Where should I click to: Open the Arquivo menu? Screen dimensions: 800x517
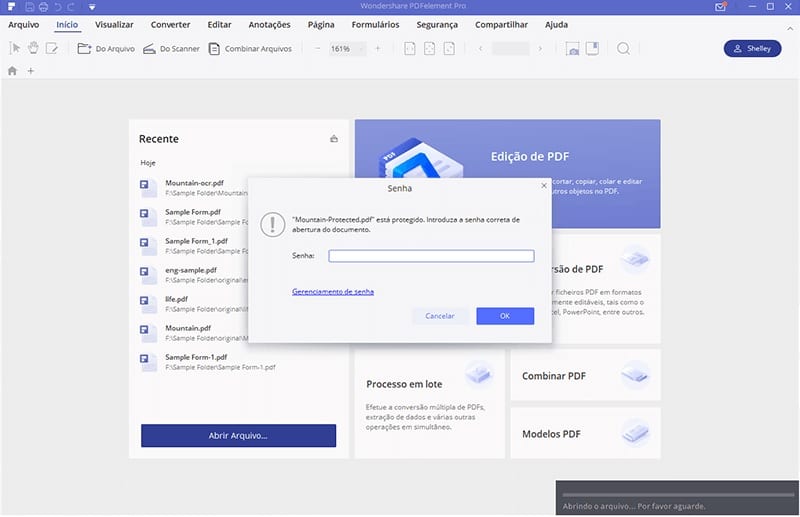(23, 24)
